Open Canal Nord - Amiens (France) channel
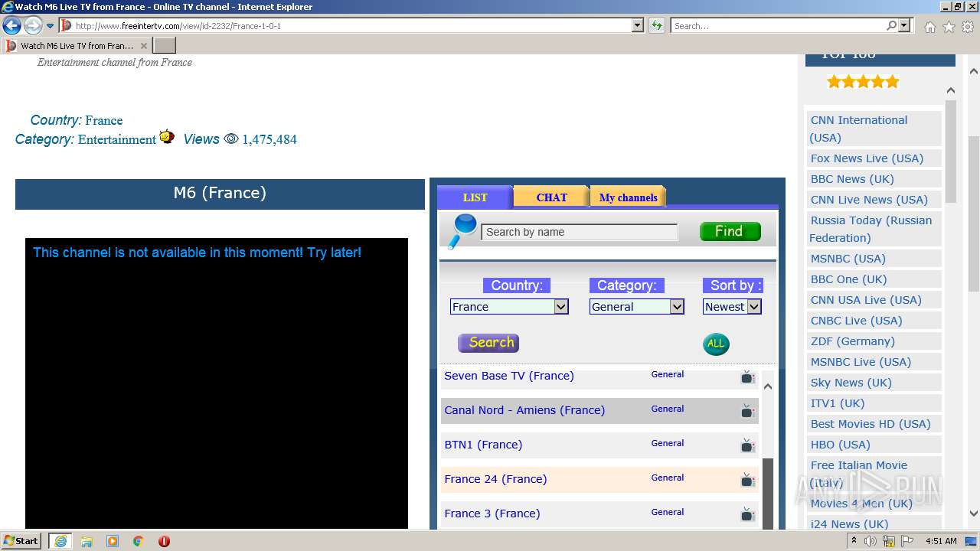The width and height of the screenshot is (980, 551). click(524, 410)
